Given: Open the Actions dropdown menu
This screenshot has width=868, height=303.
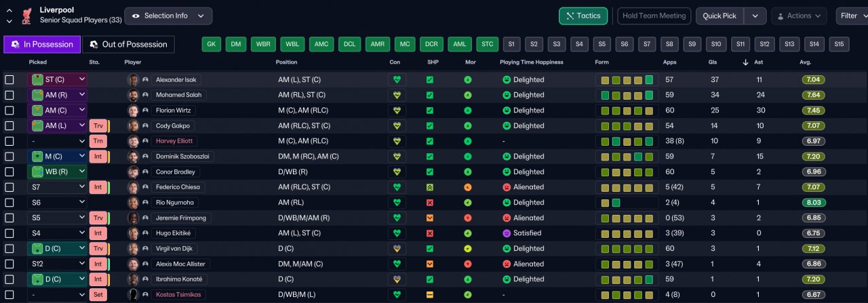Looking at the screenshot, I should point(799,16).
